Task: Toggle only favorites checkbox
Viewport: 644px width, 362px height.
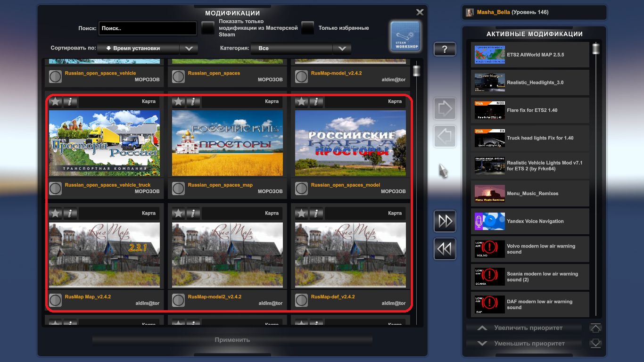Action: click(x=308, y=28)
